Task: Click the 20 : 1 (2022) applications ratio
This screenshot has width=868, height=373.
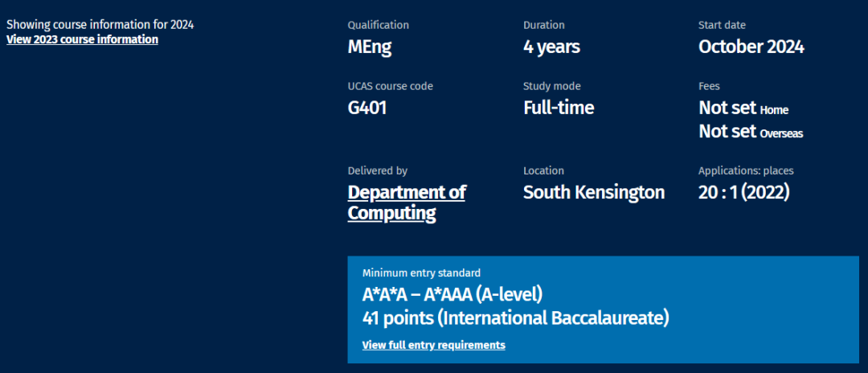Action: pos(743,193)
